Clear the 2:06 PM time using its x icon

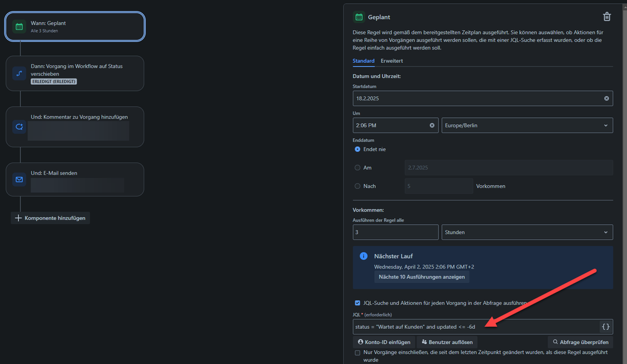click(431, 125)
